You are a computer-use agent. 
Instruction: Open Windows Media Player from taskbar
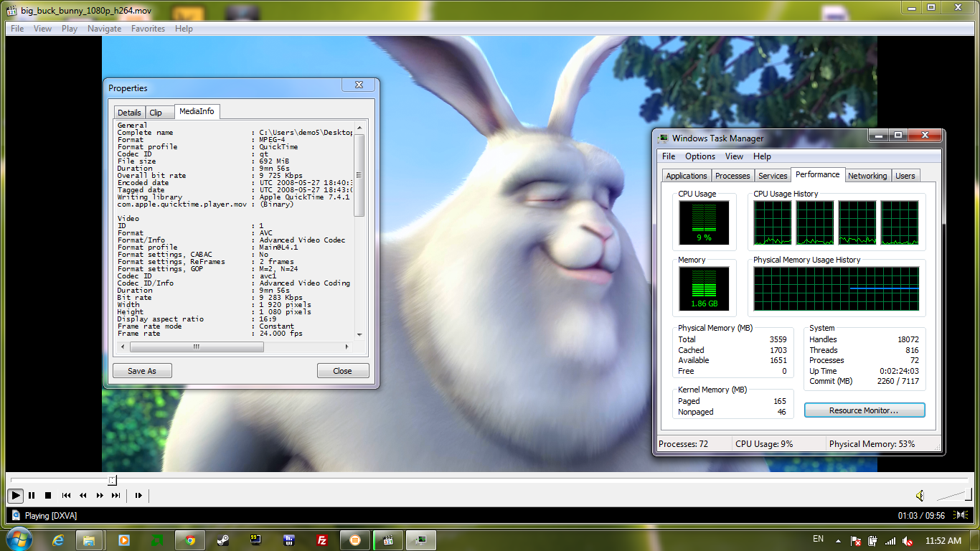tap(124, 540)
